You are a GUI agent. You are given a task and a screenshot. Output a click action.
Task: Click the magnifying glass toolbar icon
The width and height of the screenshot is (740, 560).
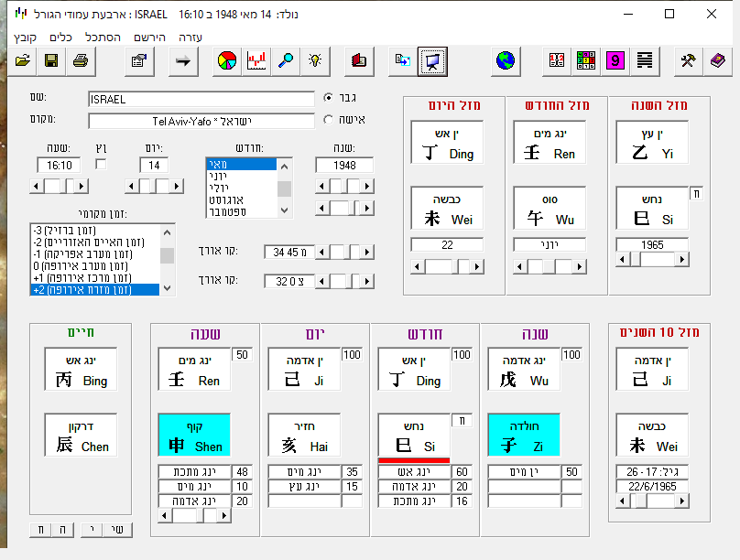coord(286,61)
